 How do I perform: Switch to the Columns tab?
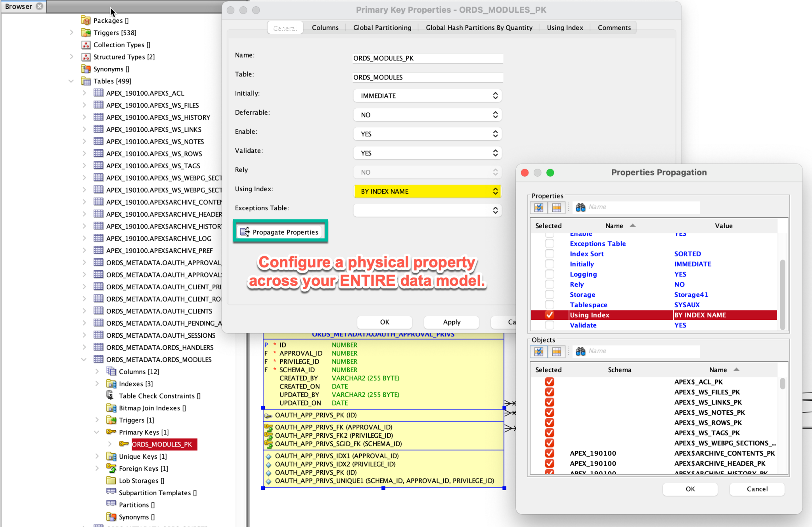coord(325,27)
